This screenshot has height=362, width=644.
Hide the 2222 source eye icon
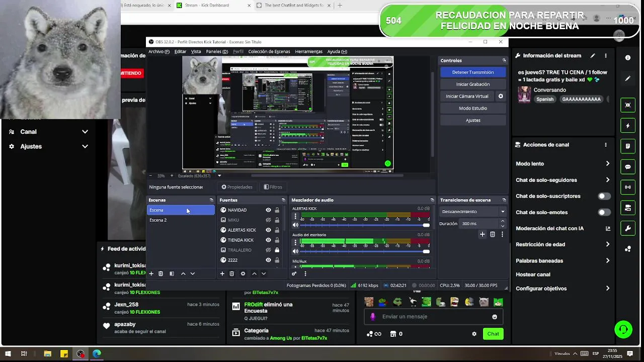[x=268, y=260]
